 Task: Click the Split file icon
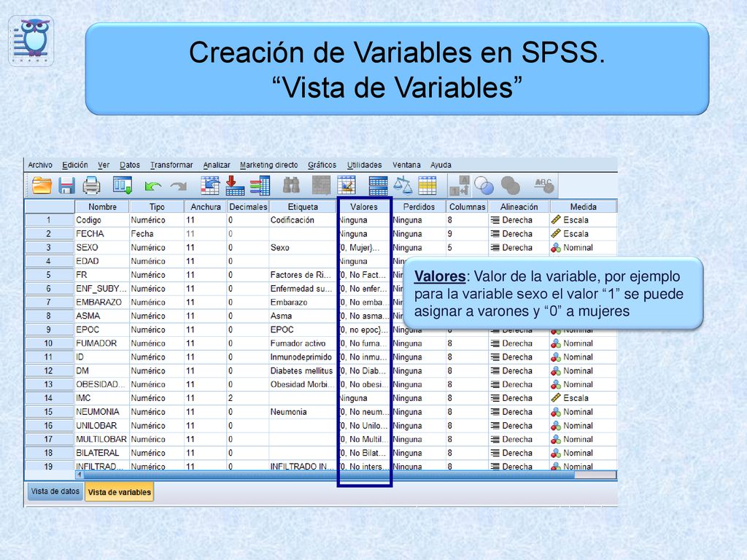(379, 185)
